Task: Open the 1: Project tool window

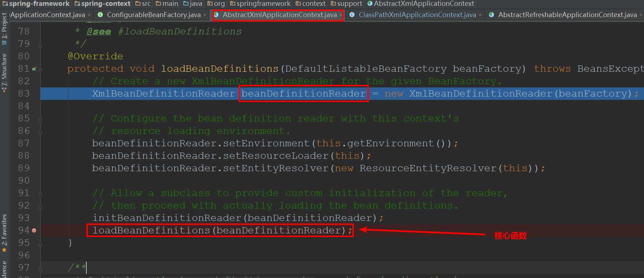Action: tap(4, 29)
